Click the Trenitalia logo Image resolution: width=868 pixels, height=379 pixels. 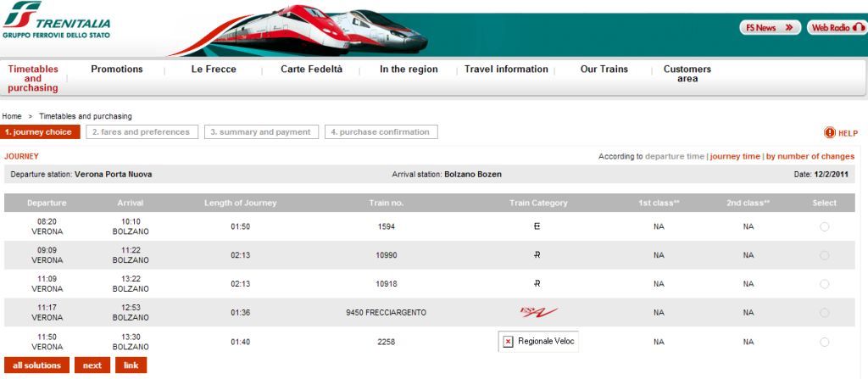[56, 20]
